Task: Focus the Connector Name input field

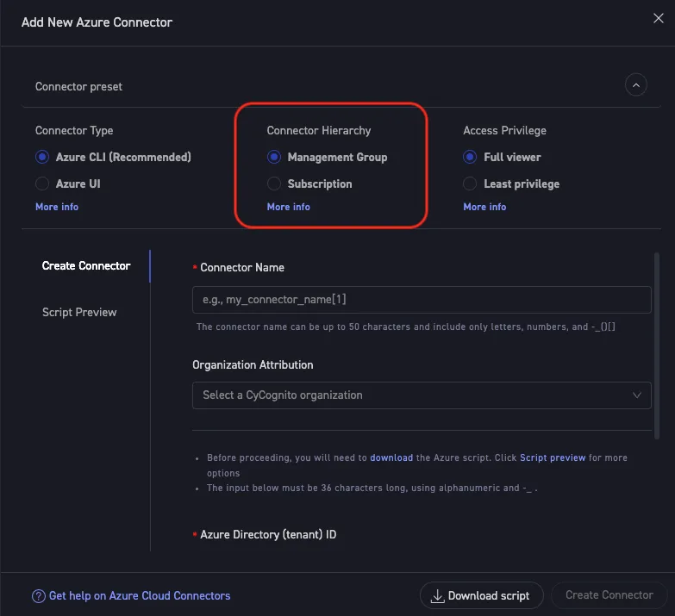Action: click(x=422, y=300)
